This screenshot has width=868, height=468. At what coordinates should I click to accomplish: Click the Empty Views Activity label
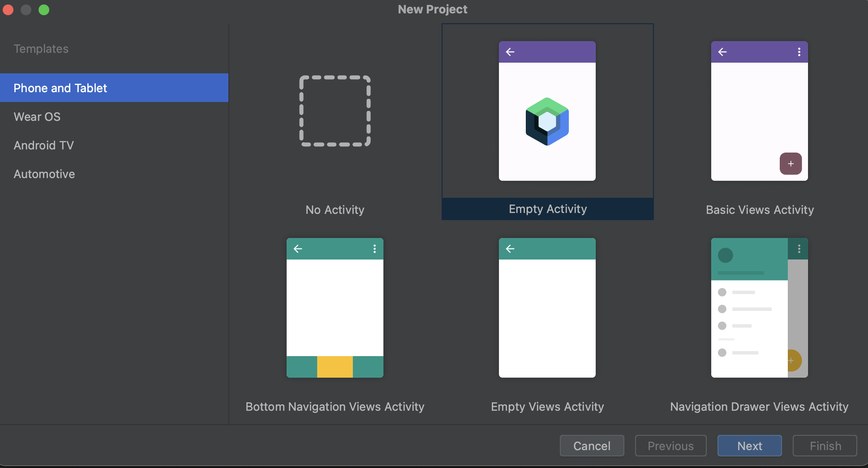point(547,407)
